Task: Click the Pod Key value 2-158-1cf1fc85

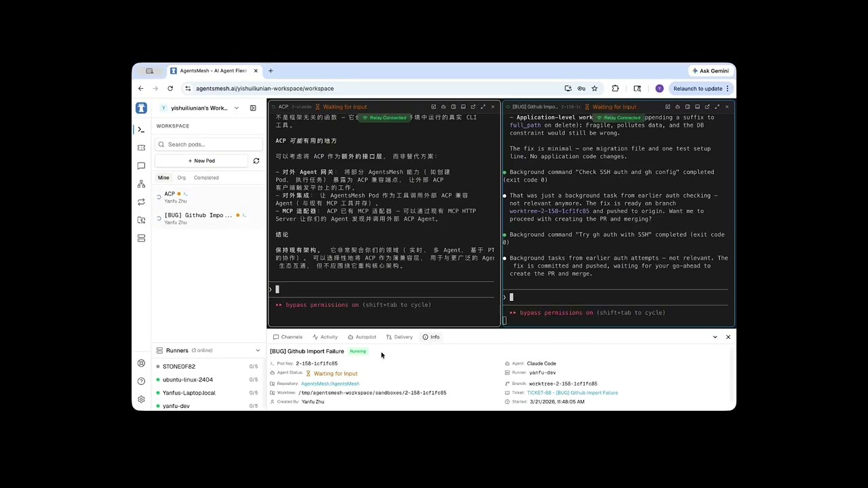Action: click(x=317, y=363)
